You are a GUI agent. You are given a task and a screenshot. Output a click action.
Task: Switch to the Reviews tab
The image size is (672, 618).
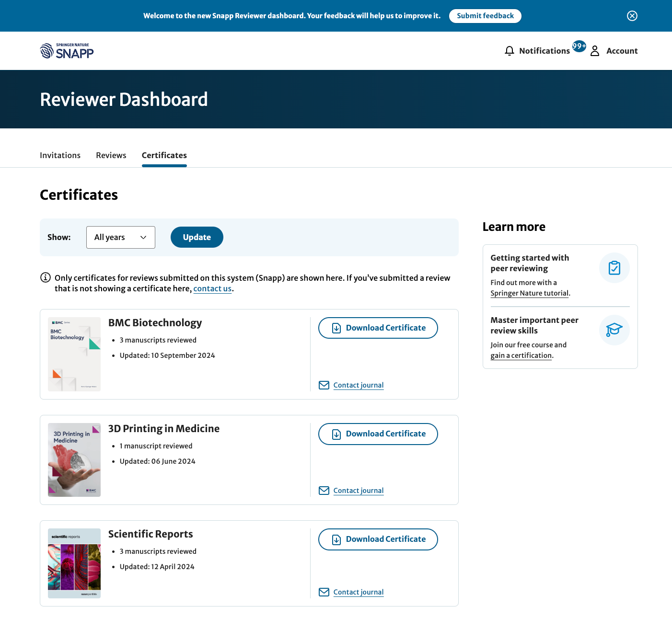coord(111,155)
